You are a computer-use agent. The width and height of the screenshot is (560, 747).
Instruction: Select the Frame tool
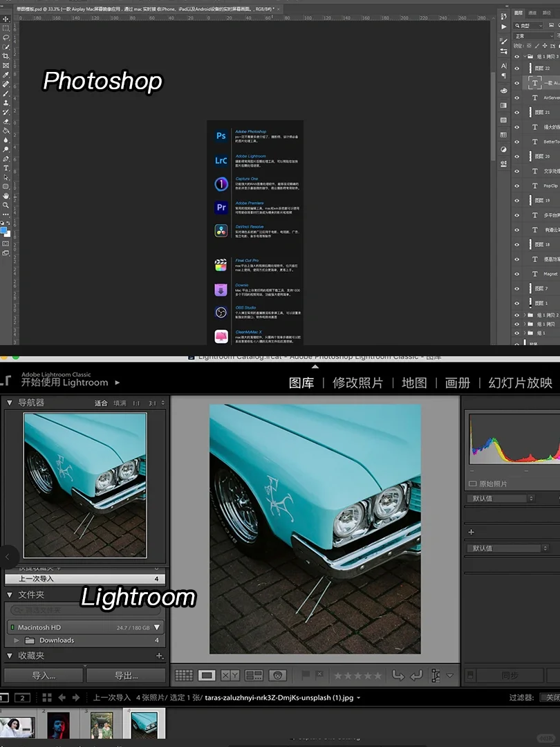point(6,65)
